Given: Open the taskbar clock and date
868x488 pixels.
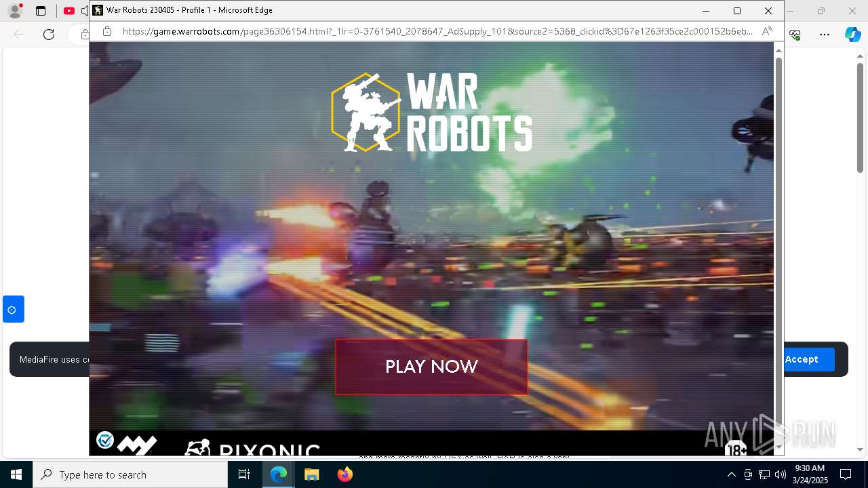Looking at the screenshot, I should pyautogui.click(x=809, y=474).
